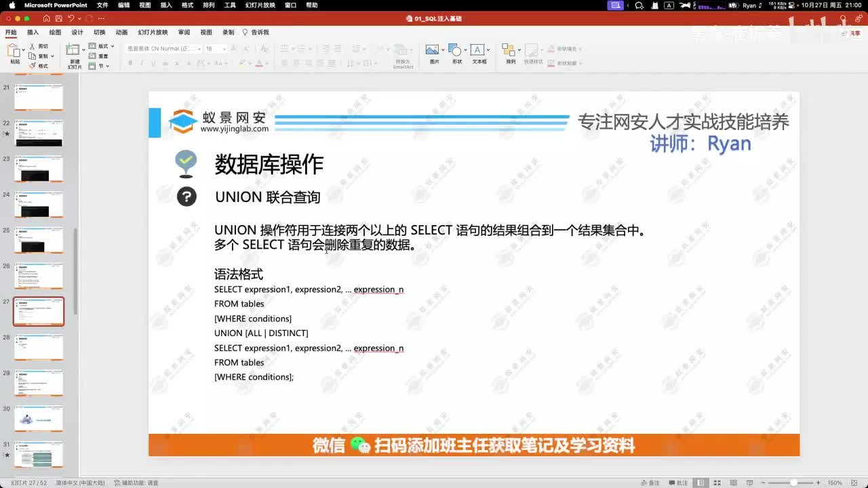
Task: Undo the last action
Action: (71, 18)
